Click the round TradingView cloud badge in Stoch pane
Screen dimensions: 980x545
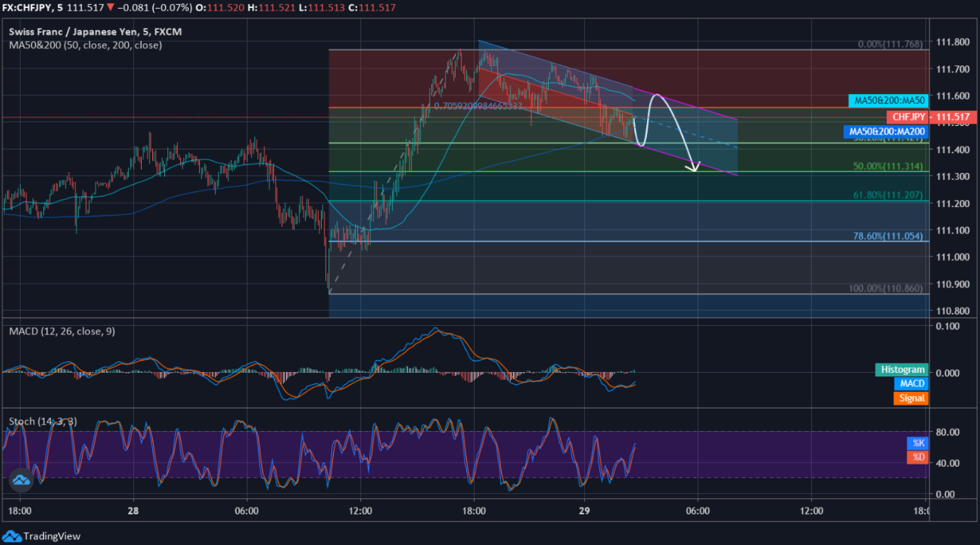[x=21, y=480]
